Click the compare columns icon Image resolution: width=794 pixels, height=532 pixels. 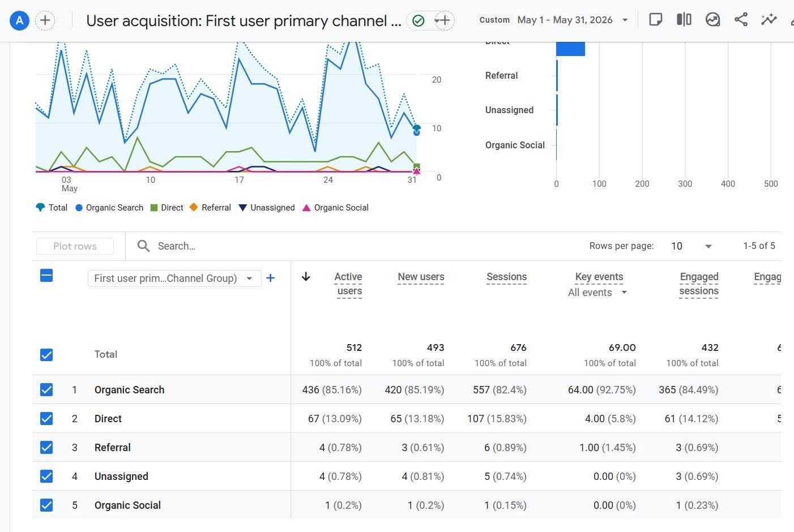[x=684, y=20]
